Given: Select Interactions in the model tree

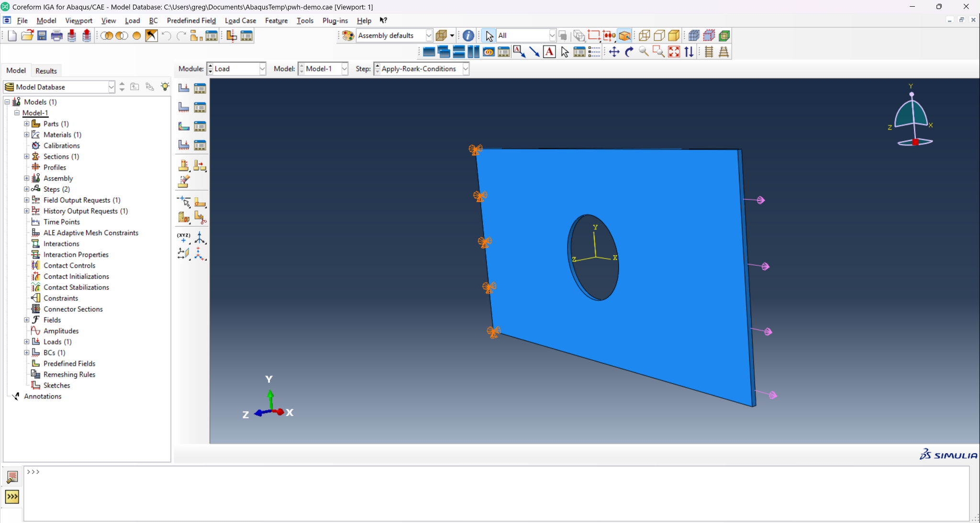Looking at the screenshot, I should point(61,244).
